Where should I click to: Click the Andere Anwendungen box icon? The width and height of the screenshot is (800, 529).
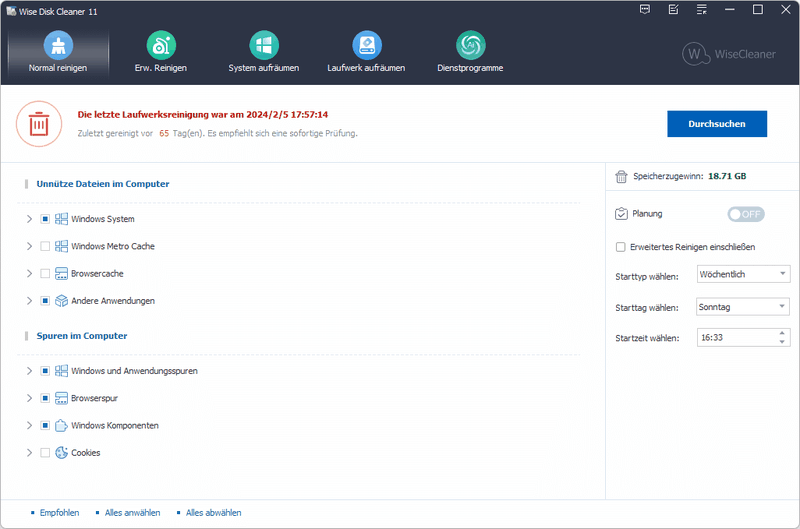pos(61,301)
